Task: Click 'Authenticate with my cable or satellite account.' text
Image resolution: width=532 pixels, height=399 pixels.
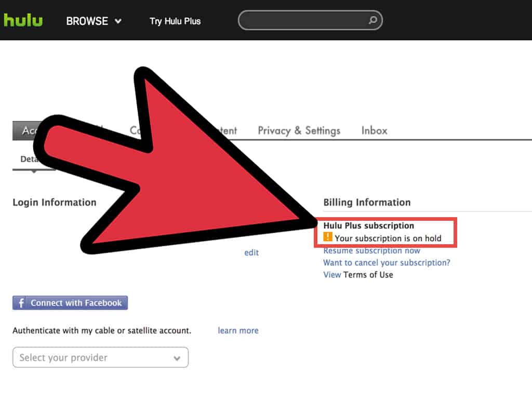Action: (x=102, y=330)
